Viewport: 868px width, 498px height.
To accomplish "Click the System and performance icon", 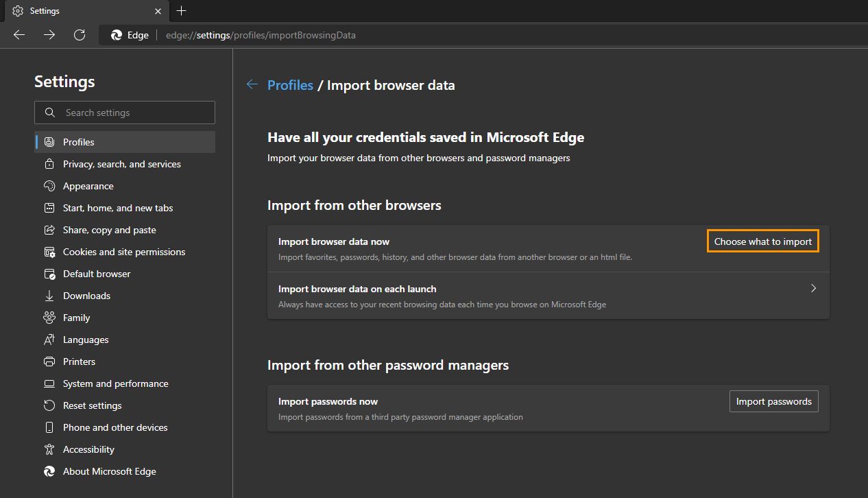I will coord(49,383).
